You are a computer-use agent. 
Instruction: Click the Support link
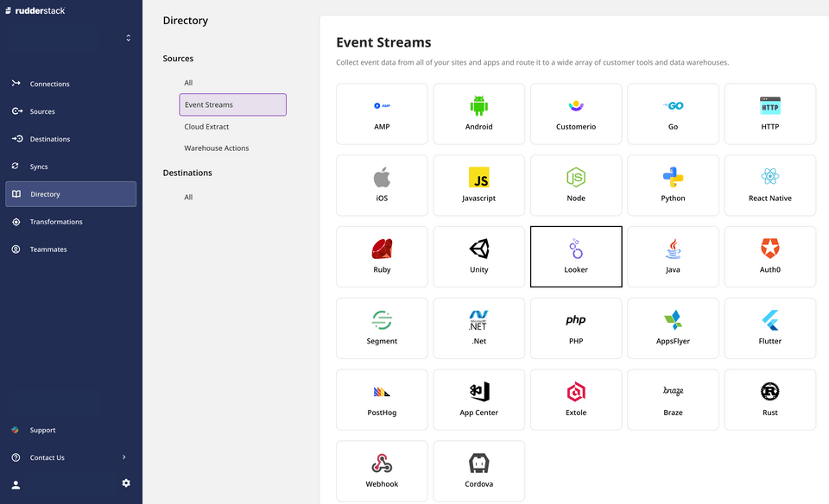coord(42,430)
